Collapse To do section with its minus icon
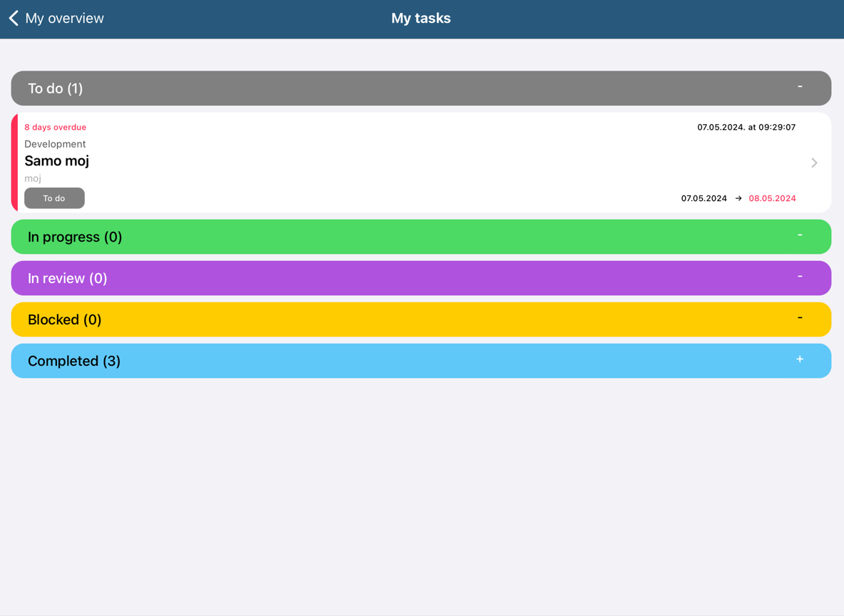Screen dimensions: 844x616 tap(800, 87)
